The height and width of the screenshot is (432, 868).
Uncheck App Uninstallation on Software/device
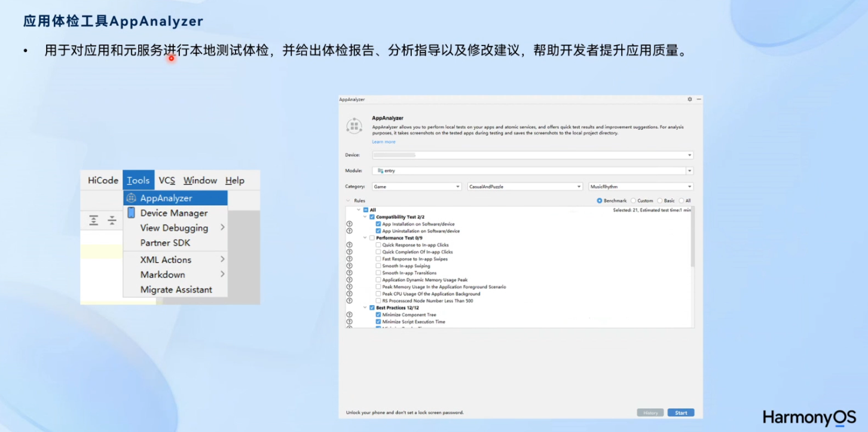pos(378,231)
